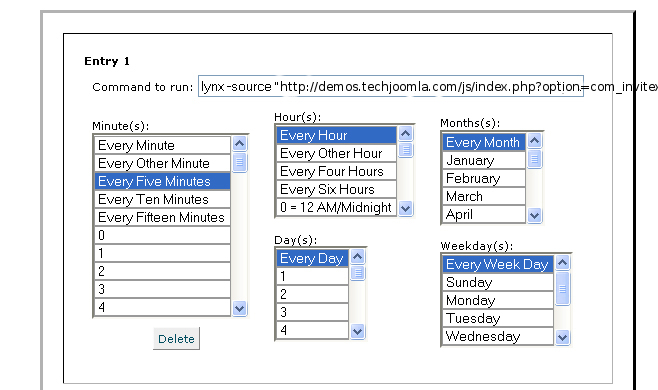Click the Command to run text field
This screenshot has width=658, height=390.
tap(391, 86)
